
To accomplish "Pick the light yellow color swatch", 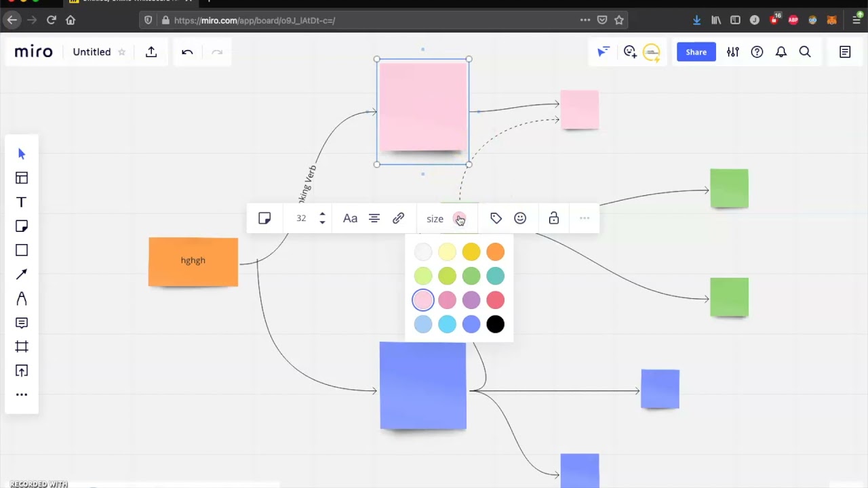I will click(447, 252).
